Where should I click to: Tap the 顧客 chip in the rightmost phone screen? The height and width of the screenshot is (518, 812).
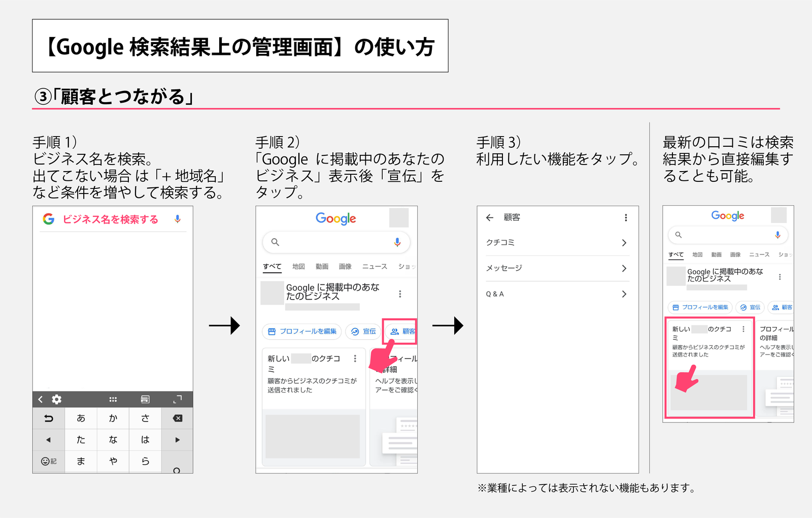click(781, 307)
